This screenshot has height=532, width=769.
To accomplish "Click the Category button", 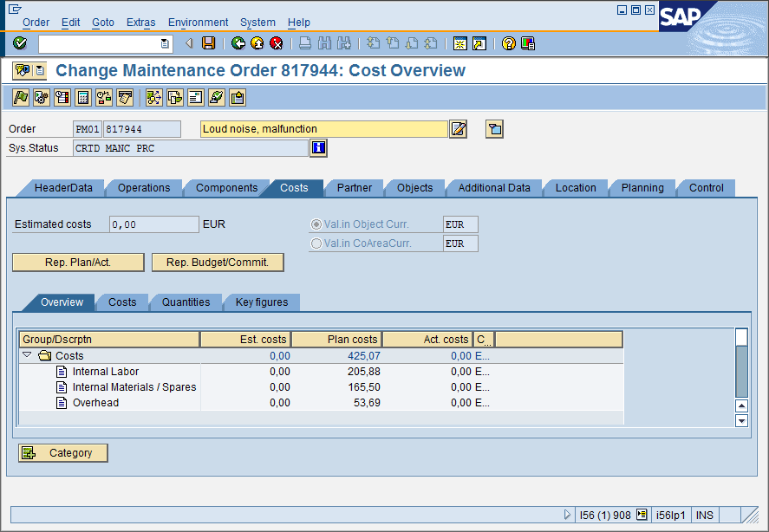I will tap(63, 453).
